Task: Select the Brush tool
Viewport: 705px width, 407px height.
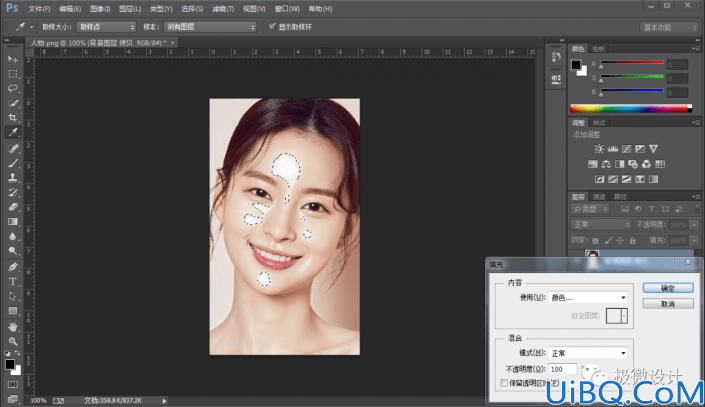Action: (x=13, y=163)
